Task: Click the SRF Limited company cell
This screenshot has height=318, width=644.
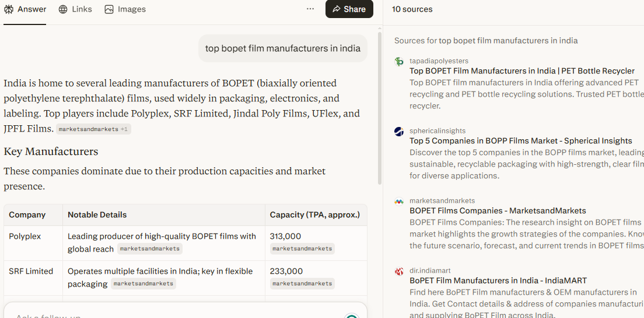Action: click(33, 278)
